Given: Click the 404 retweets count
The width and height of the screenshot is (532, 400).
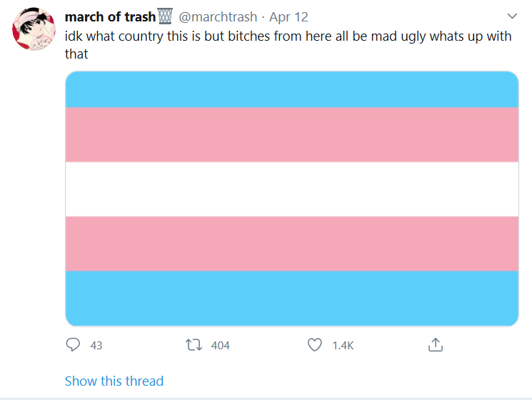Looking at the screenshot, I should point(221,346).
